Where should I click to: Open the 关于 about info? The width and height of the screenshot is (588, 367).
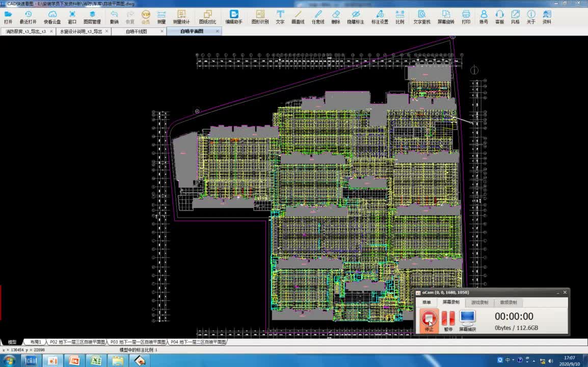[x=531, y=17]
